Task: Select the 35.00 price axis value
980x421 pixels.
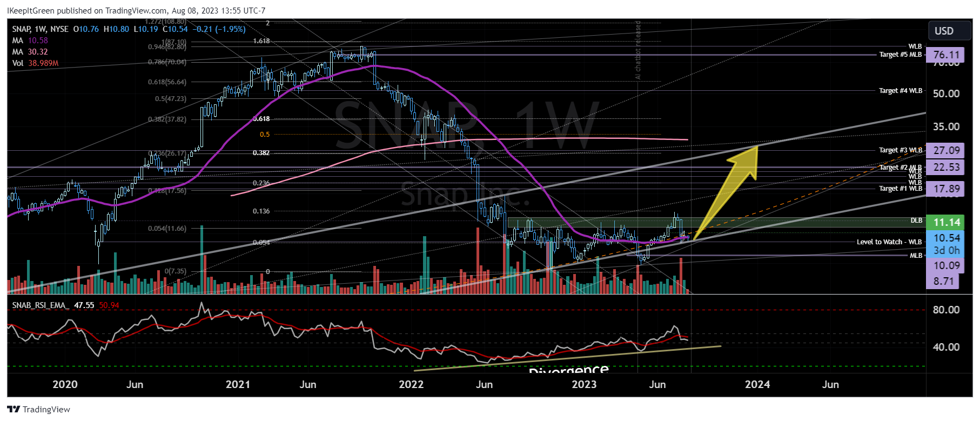Action: [x=946, y=126]
